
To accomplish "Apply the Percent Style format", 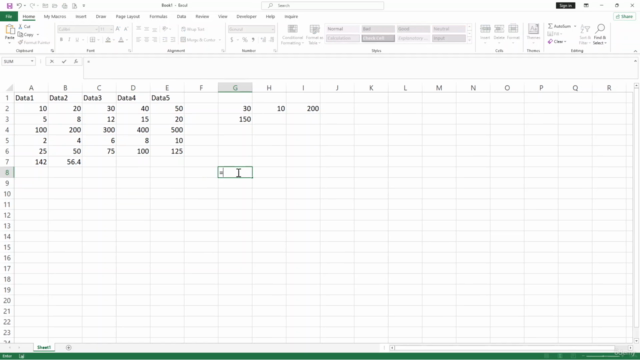I will pyautogui.click(x=244, y=40).
